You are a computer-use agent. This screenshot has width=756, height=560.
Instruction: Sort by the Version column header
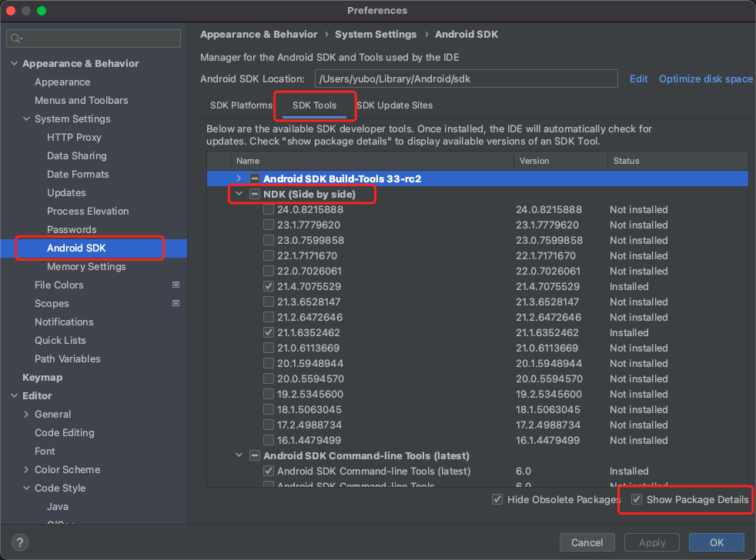click(x=560, y=161)
